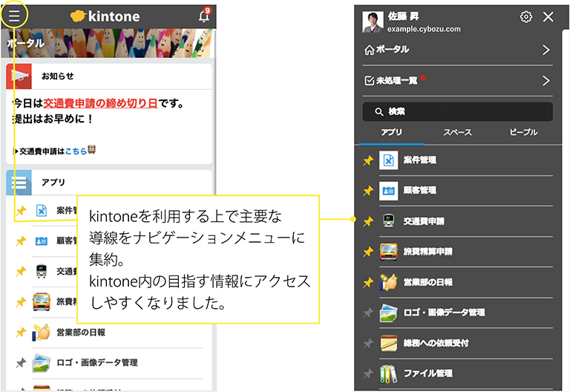Click example.cybozu.com domain text
The height and width of the screenshot is (392, 570).
tap(424, 29)
